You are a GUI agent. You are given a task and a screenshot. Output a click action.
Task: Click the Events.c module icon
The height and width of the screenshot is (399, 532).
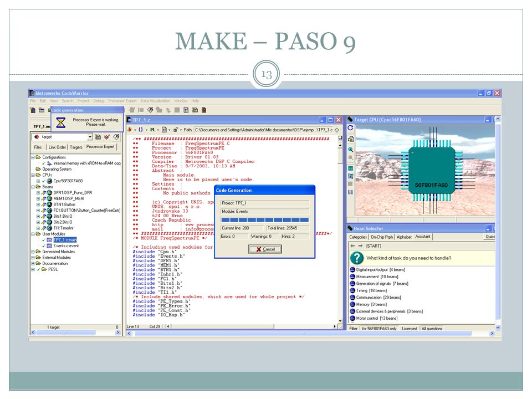pyautogui.click(x=49, y=245)
